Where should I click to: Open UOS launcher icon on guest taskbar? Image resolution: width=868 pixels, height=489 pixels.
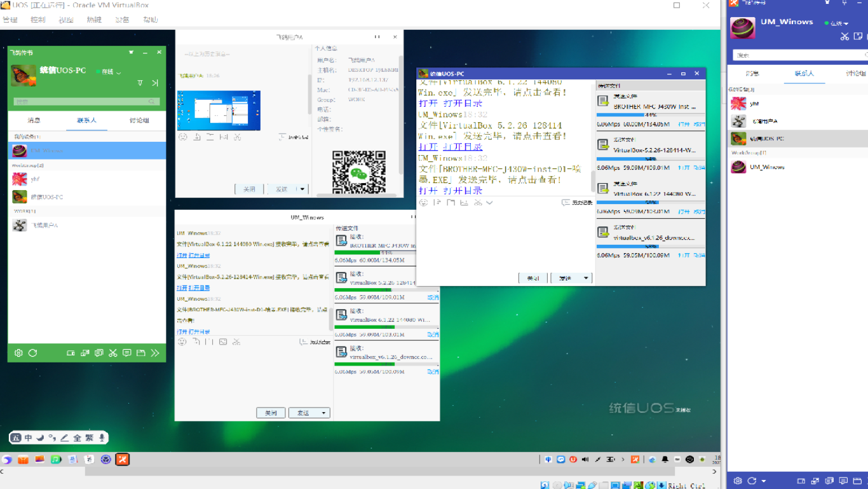click(8, 459)
